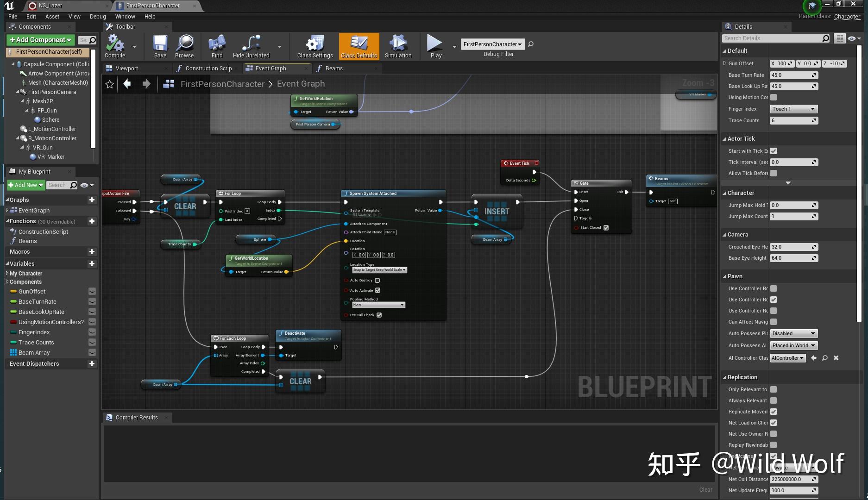Open the Simulation mode
The width and height of the screenshot is (868, 500).
click(397, 45)
